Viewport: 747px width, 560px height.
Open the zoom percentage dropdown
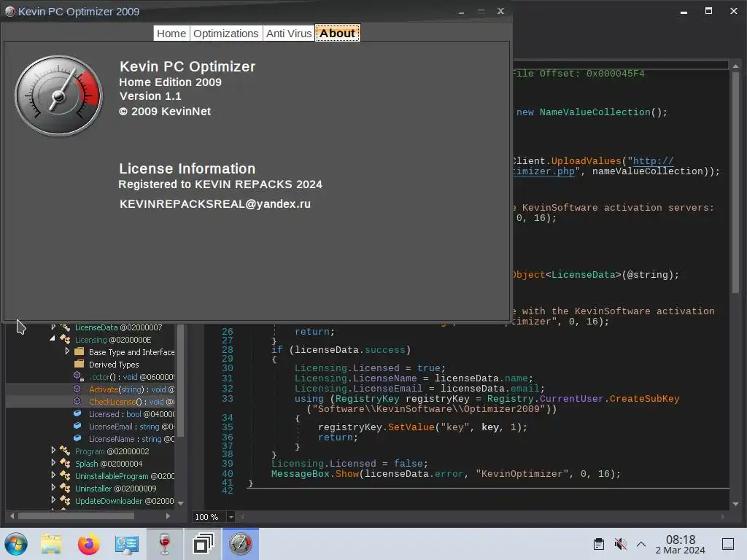[231, 517]
